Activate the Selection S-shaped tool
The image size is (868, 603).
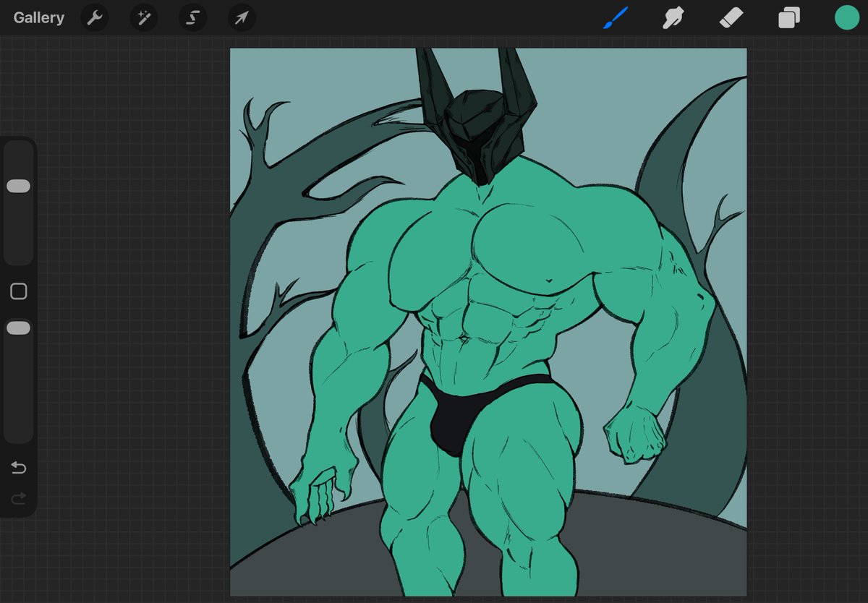193,18
